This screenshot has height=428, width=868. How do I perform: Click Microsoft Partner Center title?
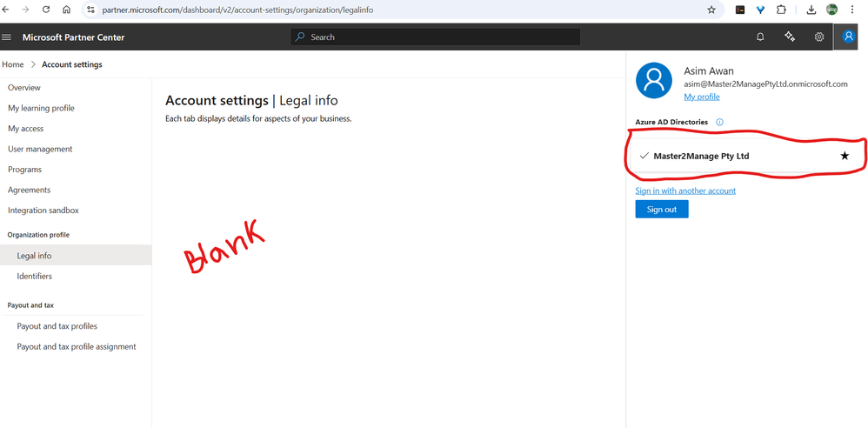74,37
